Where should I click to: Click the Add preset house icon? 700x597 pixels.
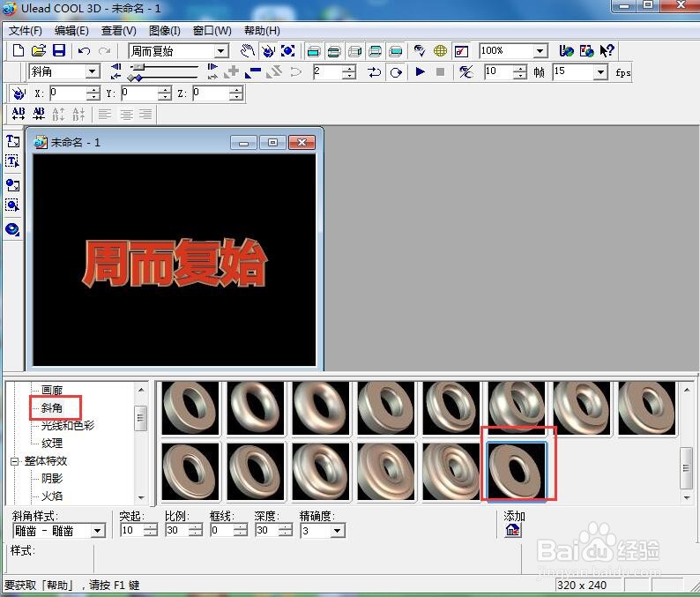pos(512,531)
